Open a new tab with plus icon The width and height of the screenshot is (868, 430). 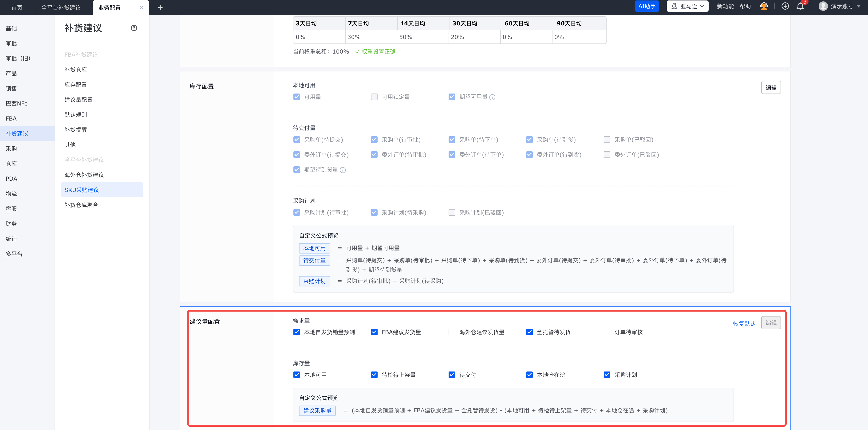(160, 8)
